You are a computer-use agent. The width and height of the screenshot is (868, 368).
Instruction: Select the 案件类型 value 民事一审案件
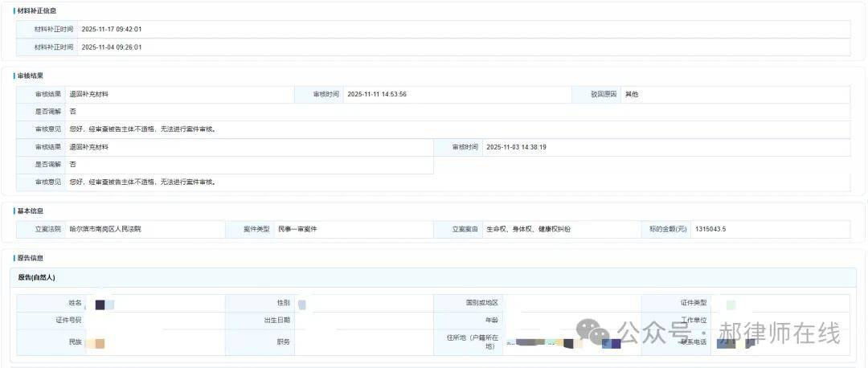[297, 229]
